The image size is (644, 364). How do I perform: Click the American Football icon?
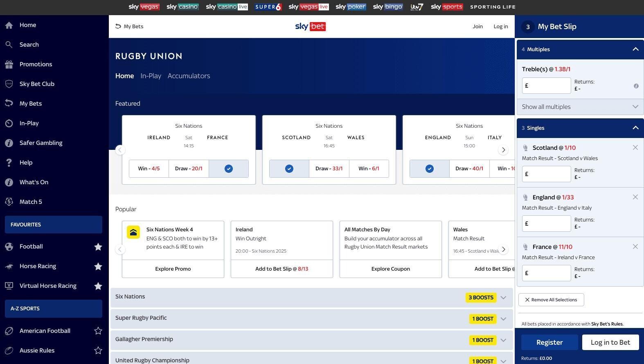coord(9,331)
